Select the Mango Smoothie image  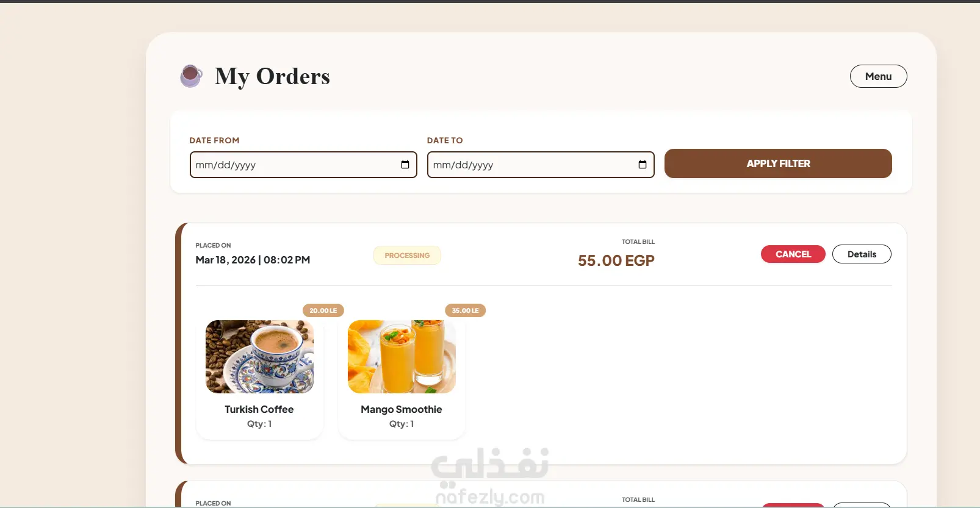(402, 357)
